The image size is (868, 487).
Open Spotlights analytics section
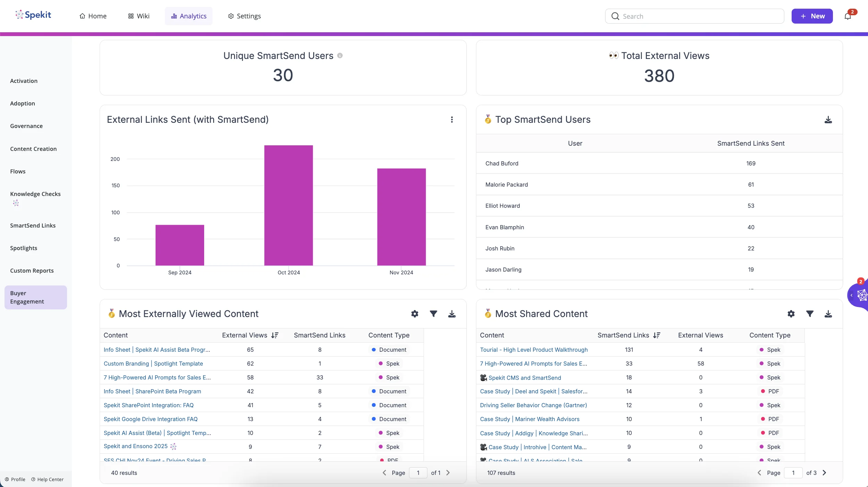[24, 248]
